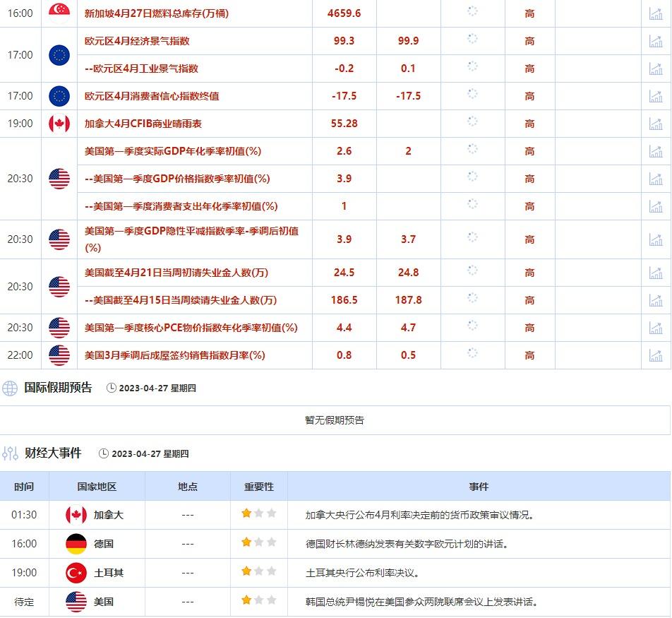Click the second star on the 德国 event row

click(258, 543)
